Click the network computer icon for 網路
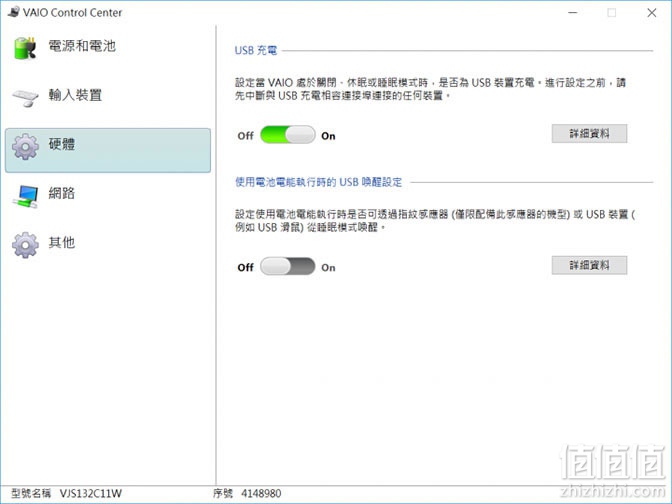Viewport: 672px width, 504px height. pyautogui.click(x=25, y=196)
